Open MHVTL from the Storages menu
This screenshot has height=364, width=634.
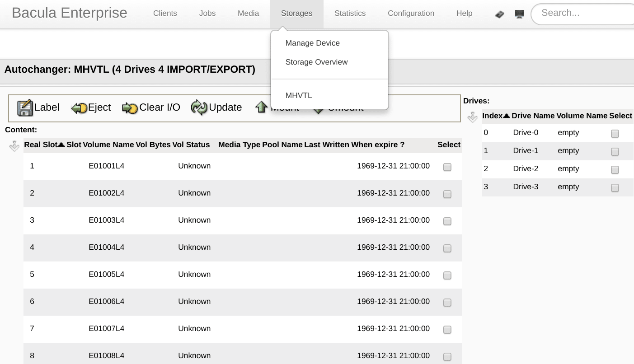pos(299,95)
